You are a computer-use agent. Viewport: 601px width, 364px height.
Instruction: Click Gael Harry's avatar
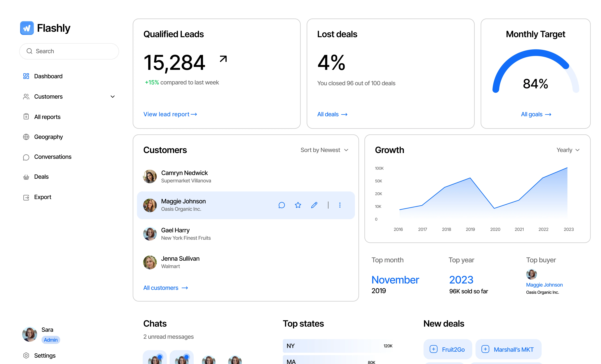(150, 234)
